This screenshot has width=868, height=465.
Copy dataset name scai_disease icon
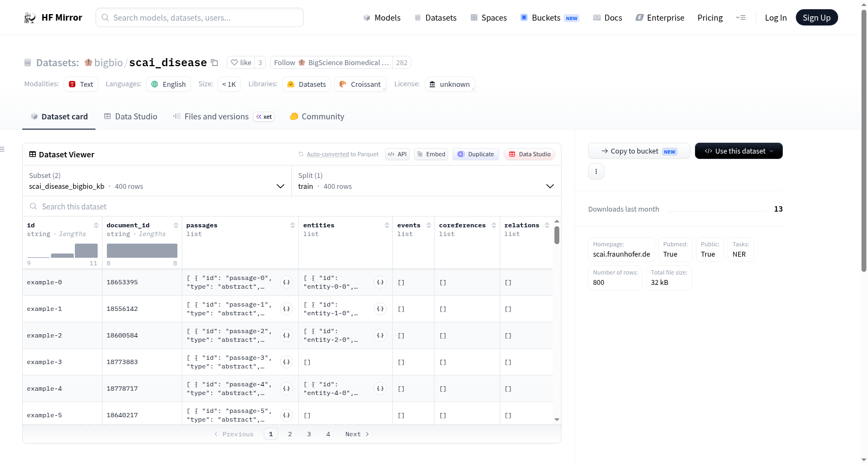[214, 62]
